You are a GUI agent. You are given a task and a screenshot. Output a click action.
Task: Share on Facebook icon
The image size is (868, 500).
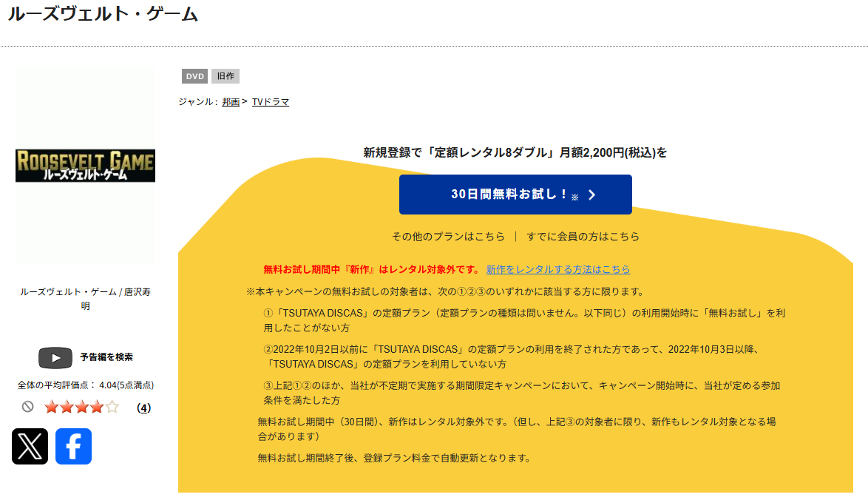click(x=74, y=446)
